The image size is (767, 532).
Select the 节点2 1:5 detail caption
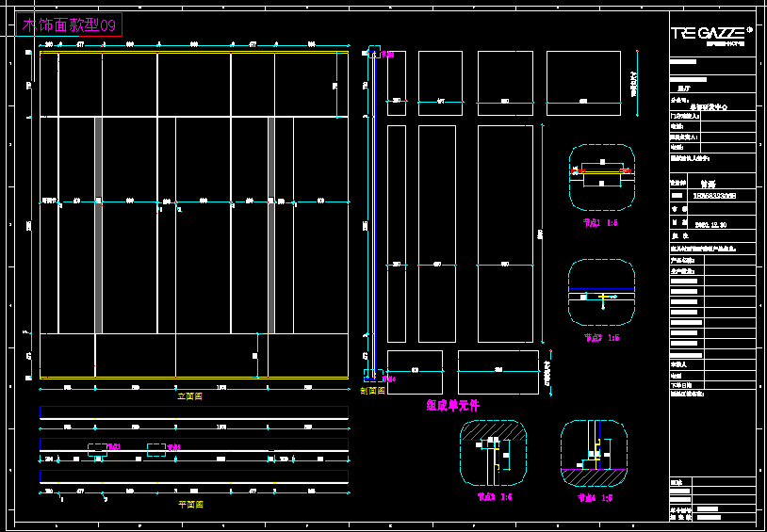[602, 337]
